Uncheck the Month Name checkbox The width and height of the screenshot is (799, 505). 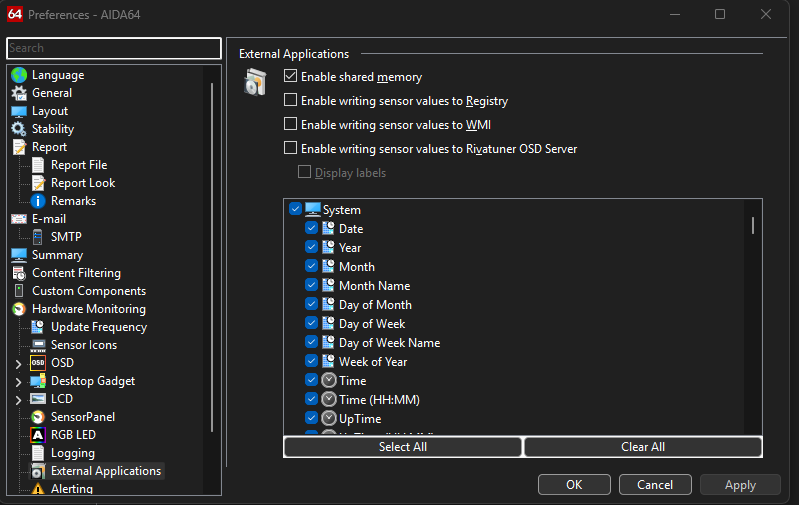tap(311, 285)
